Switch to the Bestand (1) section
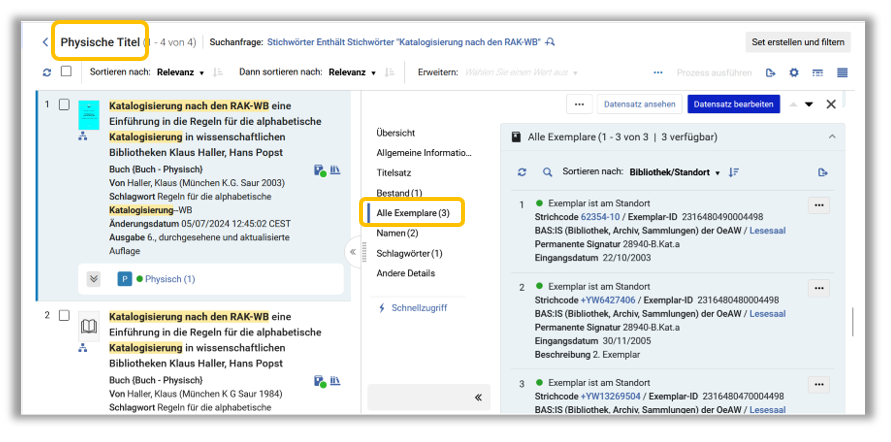Screen dimensions: 891x442 pyautogui.click(x=399, y=192)
